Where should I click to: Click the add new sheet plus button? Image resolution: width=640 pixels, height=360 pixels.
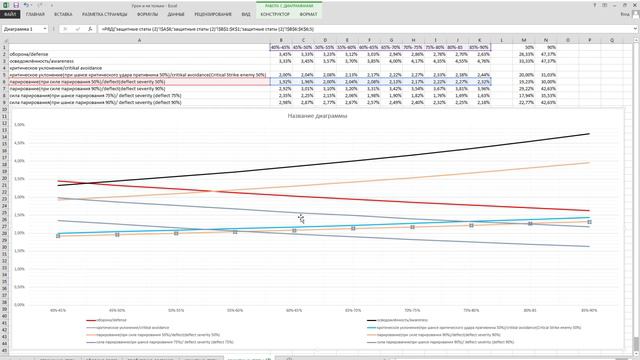(x=289, y=358)
